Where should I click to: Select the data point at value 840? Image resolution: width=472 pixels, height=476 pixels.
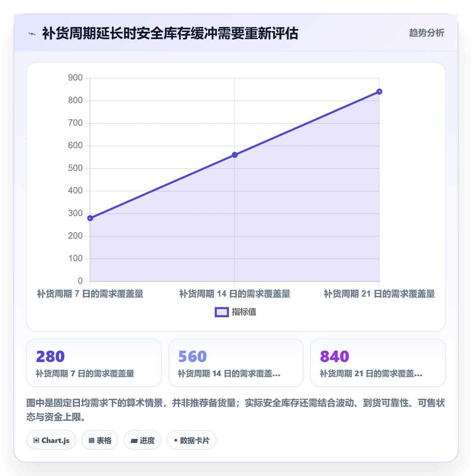(379, 92)
